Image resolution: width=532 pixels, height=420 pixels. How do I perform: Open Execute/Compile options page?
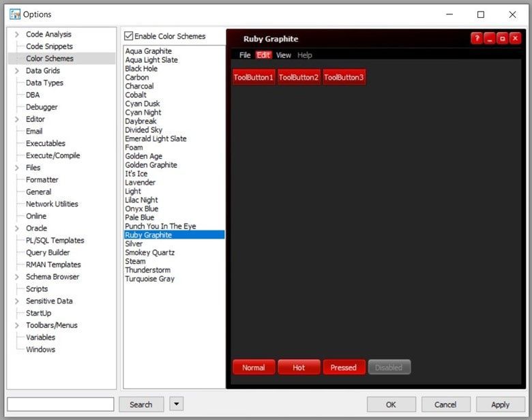(x=53, y=155)
